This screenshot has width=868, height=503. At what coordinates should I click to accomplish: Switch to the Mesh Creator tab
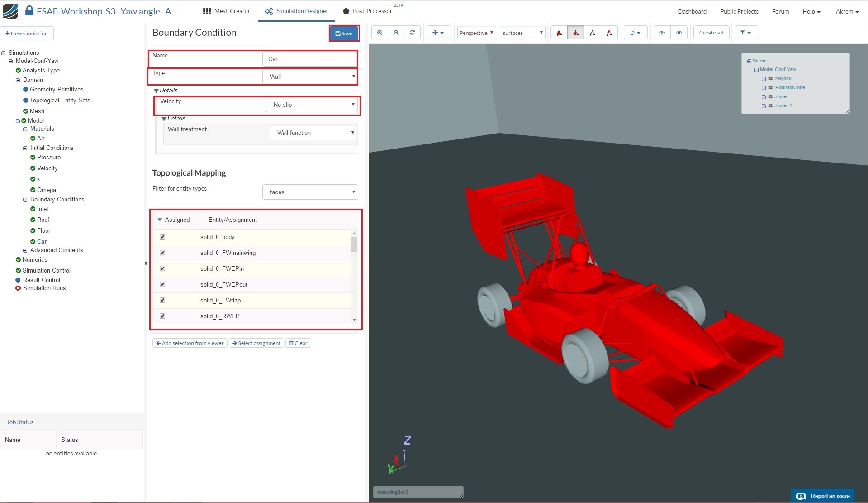(227, 11)
